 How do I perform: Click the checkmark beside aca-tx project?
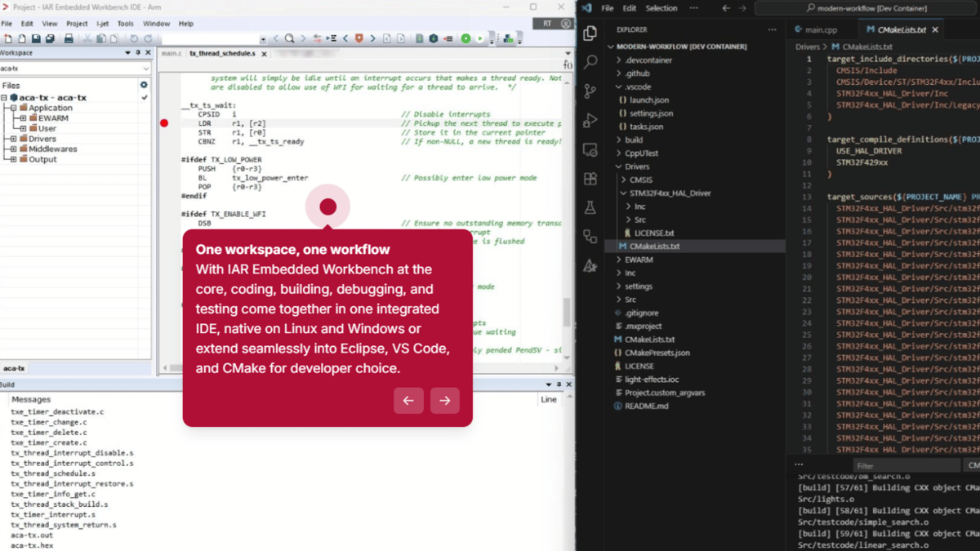145,98
